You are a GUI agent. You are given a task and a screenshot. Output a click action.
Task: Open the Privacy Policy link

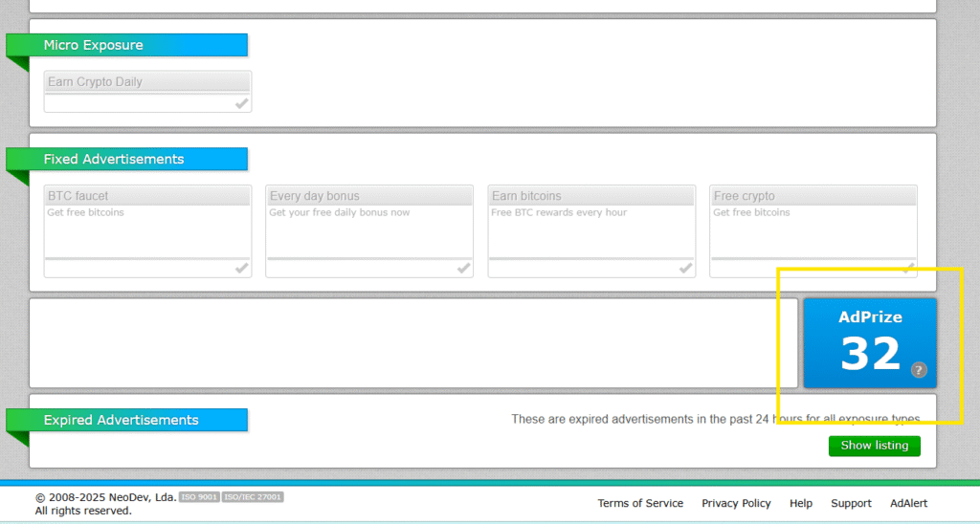pyautogui.click(x=736, y=503)
